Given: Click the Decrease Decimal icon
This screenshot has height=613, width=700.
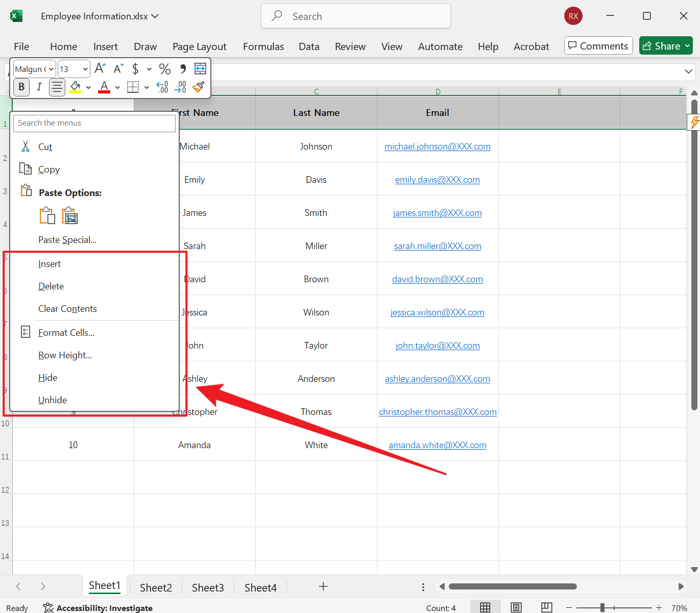Looking at the screenshot, I should [x=180, y=87].
